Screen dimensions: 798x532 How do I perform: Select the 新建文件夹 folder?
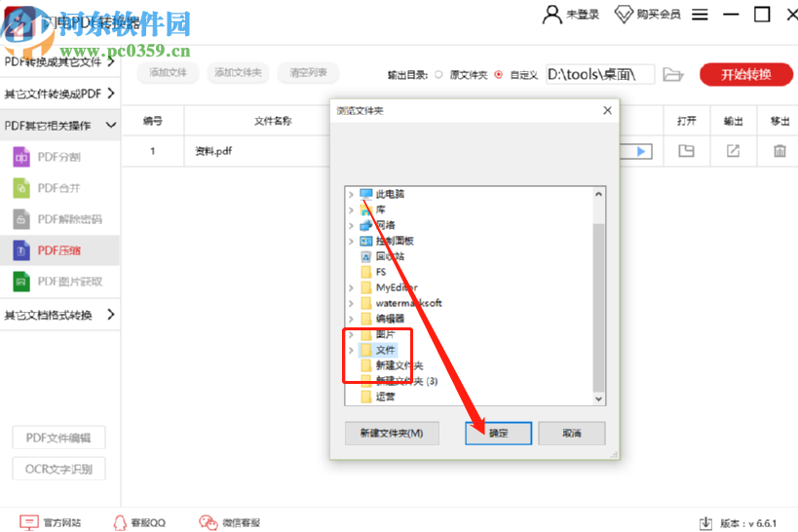pyautogui.click(x=399, y=365)
